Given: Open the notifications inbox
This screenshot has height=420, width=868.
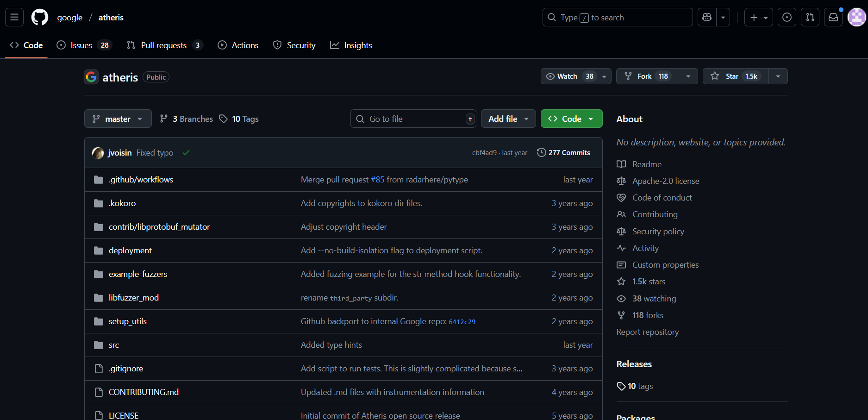Looking at the screenshot, I should [833, 17].
